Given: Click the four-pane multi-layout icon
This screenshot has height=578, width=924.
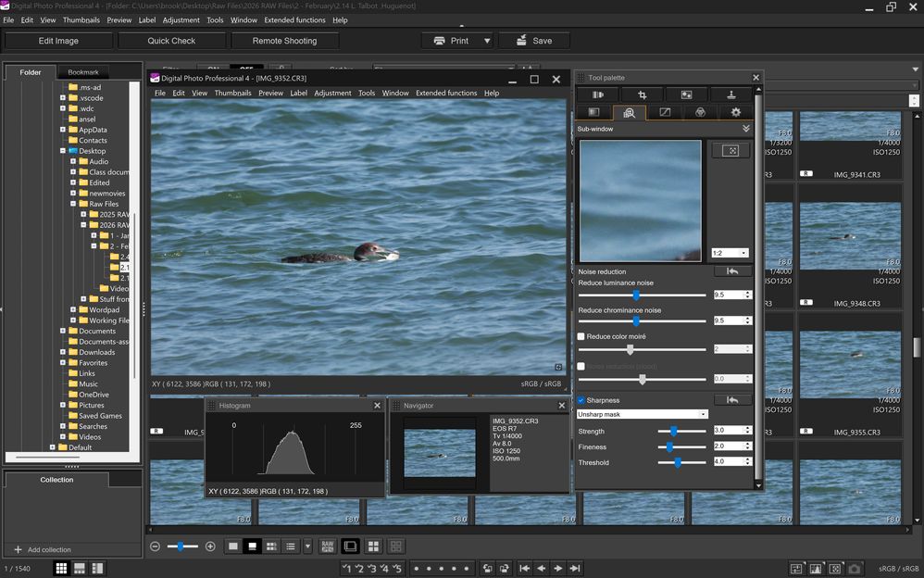Looking at the screenshot, I should coord(373,547).
